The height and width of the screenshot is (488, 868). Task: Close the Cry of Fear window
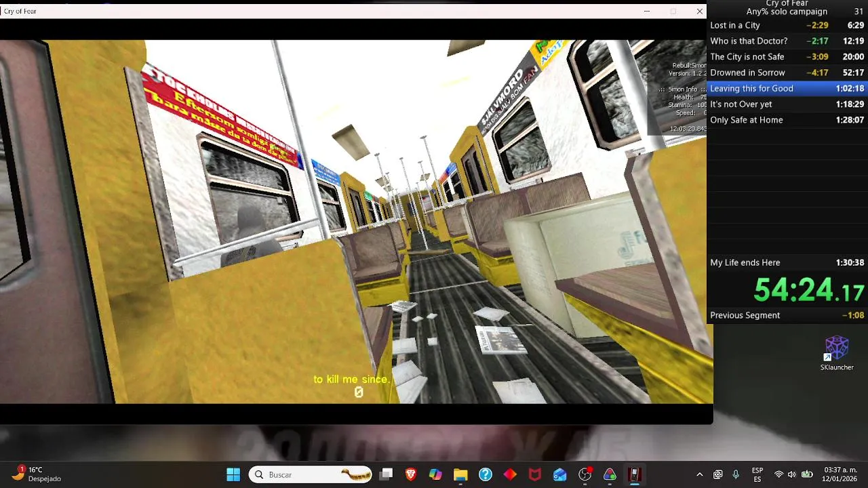(x=699, y=11)
